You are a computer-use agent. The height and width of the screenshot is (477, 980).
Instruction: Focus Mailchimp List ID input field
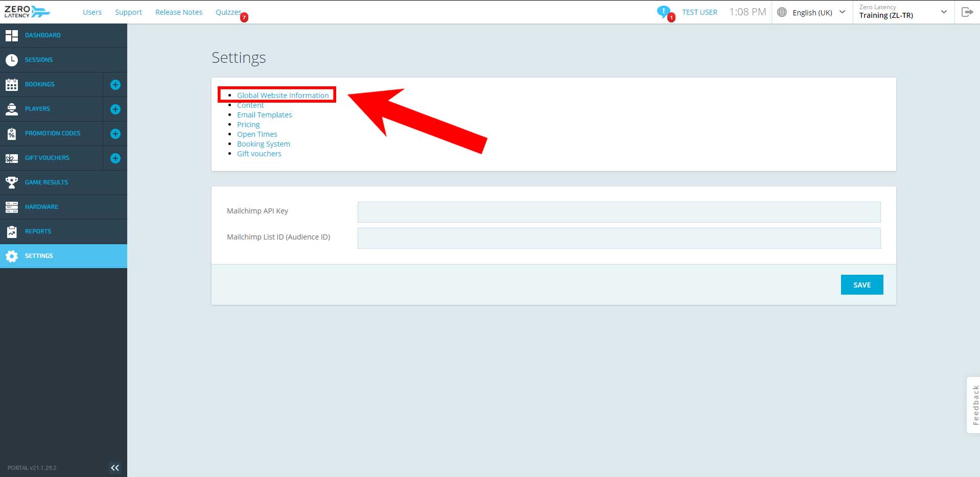coord(619,238)
